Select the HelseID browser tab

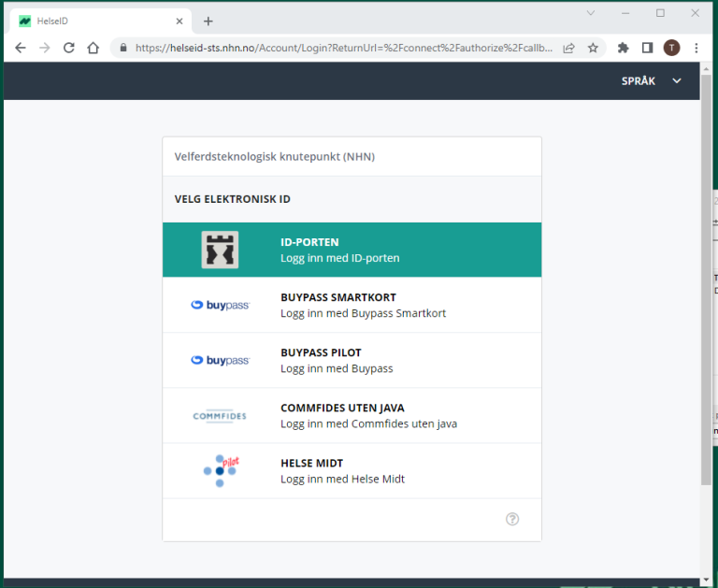pyautogui.click(x=93, y=21)
